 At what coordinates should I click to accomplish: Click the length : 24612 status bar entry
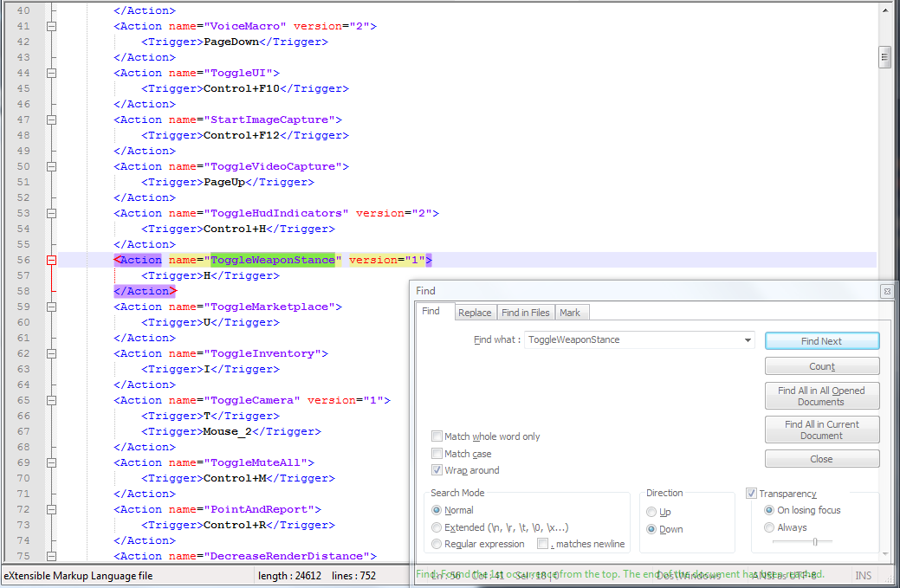click(290, 575)
